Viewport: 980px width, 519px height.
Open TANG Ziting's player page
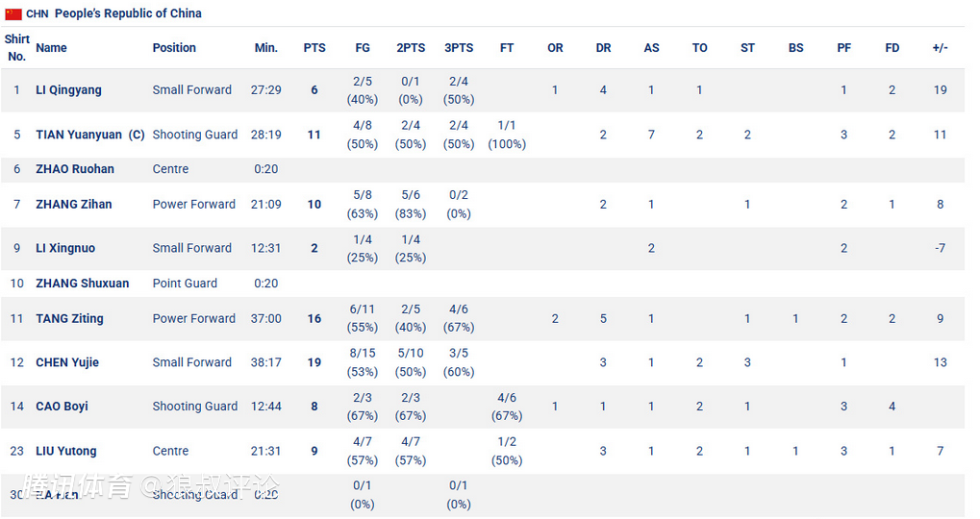pos(69,319)
